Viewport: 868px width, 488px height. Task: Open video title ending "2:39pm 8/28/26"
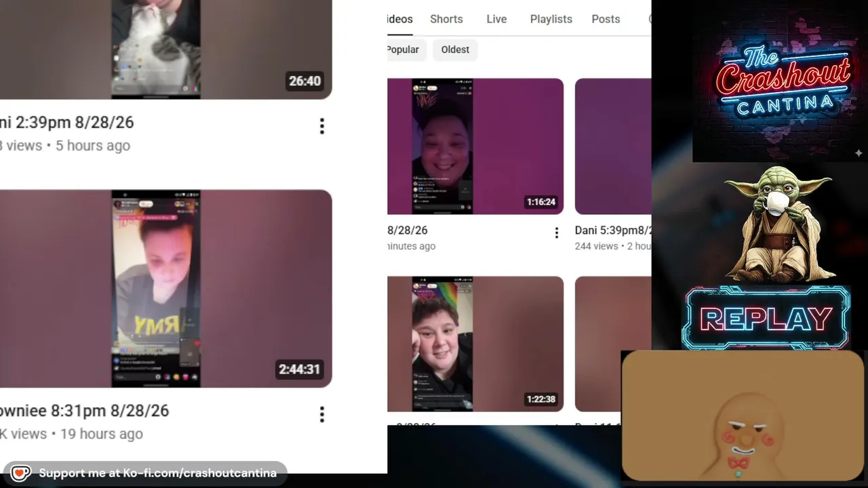tap(67, 123)
